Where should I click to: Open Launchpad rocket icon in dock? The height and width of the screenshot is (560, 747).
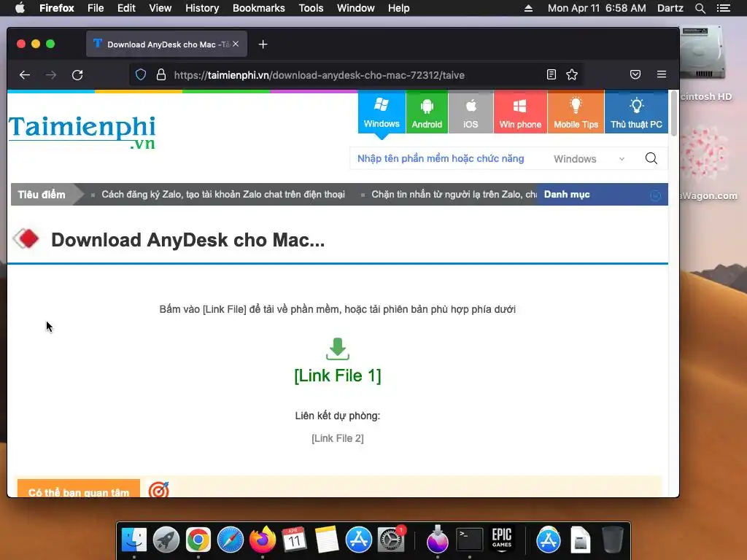pyautogui.click(x=166, y=540)
